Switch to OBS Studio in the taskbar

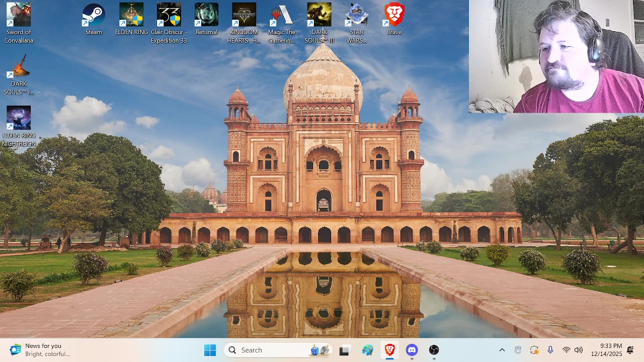pyautogui.click(x=434, y=350)
